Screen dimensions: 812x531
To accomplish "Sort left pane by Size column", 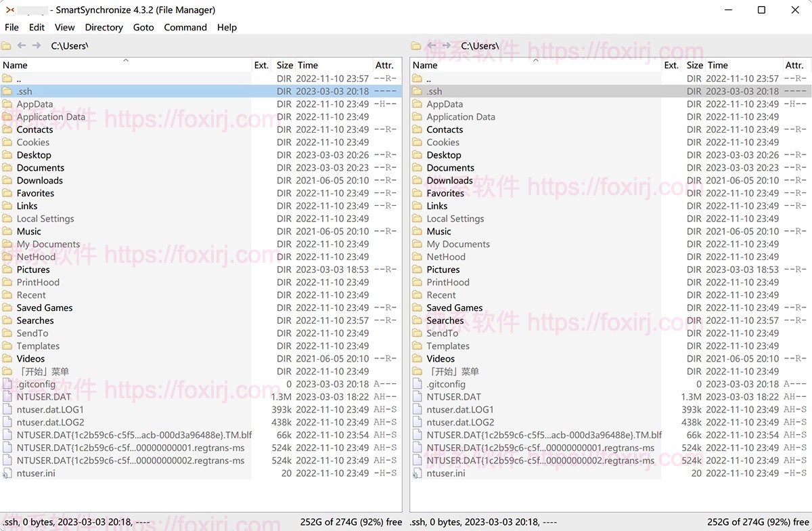I will click(284, 65).
